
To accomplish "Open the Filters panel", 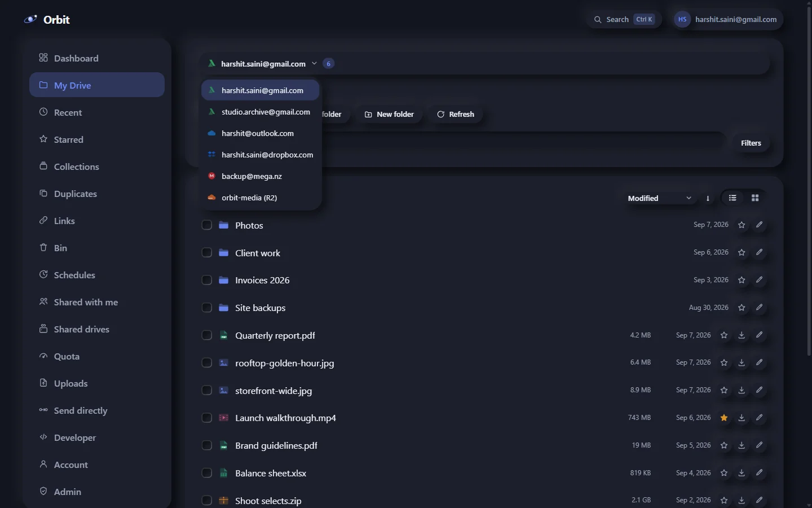I will click(x=751, y=143).
